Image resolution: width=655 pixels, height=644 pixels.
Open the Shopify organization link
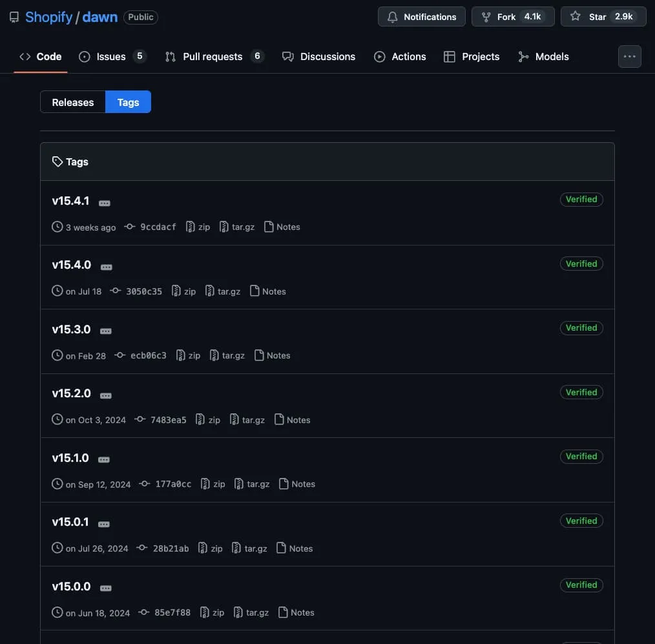48,17
